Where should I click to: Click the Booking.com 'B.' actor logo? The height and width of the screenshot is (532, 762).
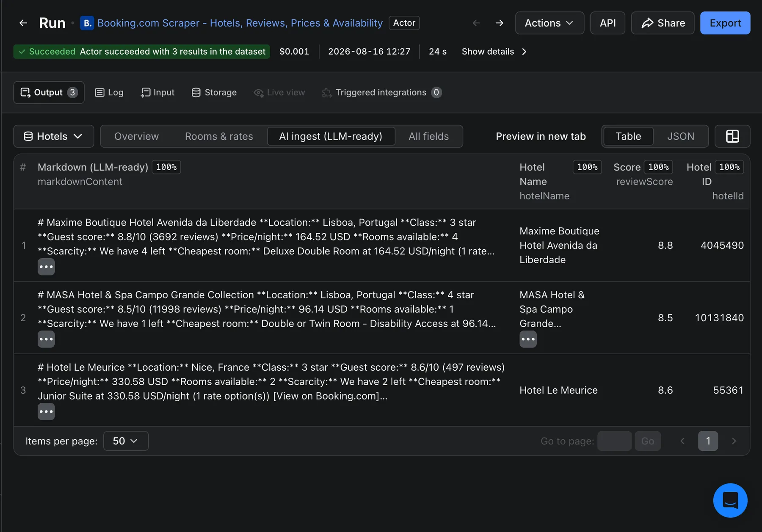click(87, 23)
